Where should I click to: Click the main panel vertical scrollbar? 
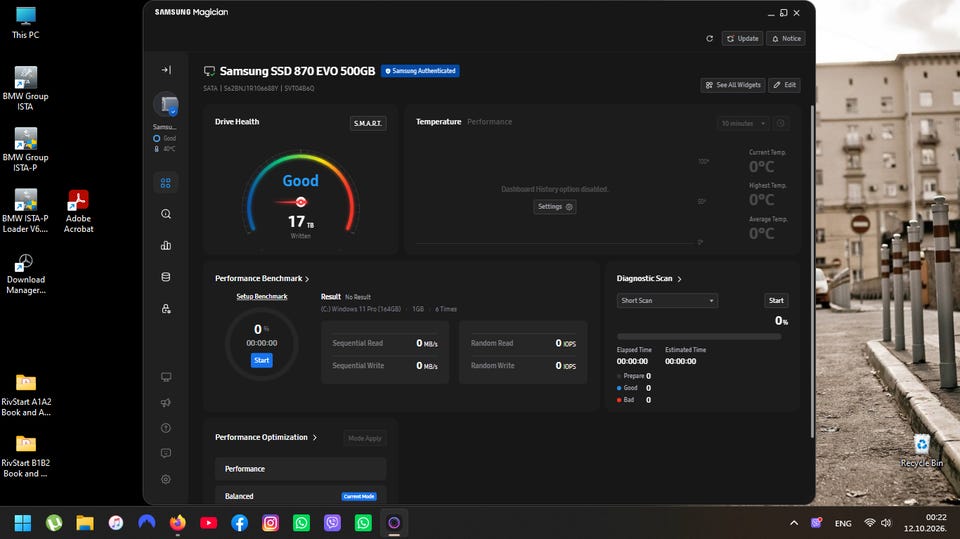[812, 271]
